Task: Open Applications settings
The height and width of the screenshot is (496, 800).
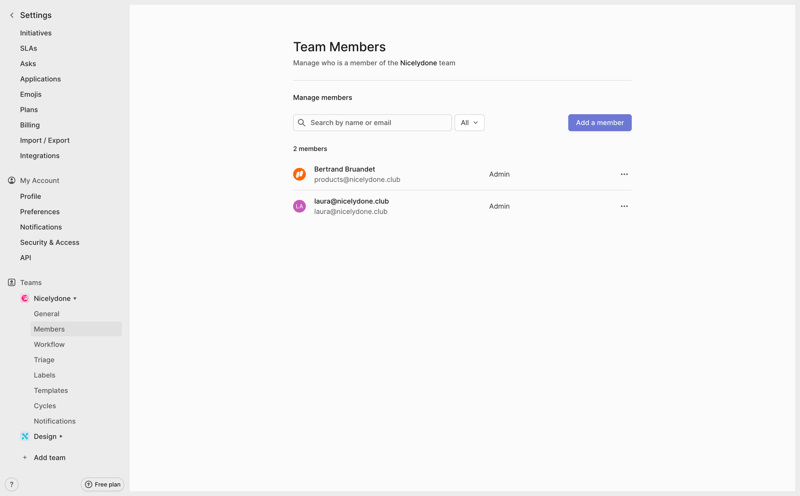Action: pyautogui.click(x=40, y=79)
